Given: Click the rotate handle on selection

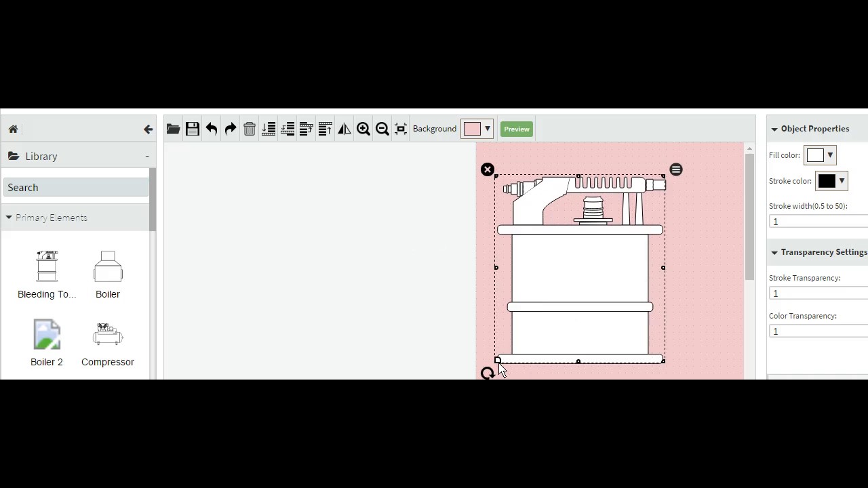Looking at the screenshot, I should [488, 373].
